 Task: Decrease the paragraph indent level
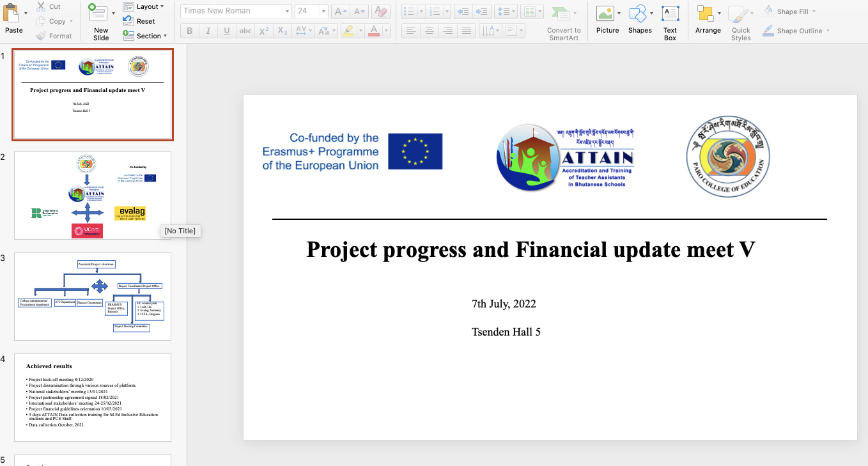pos(463,11)
